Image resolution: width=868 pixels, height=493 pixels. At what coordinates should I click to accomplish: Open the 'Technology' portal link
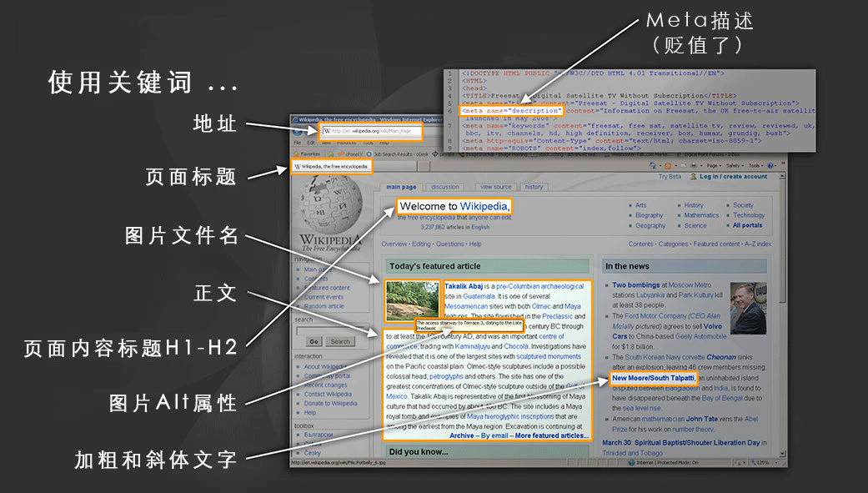pyautogui.click(x=749, y=215)
